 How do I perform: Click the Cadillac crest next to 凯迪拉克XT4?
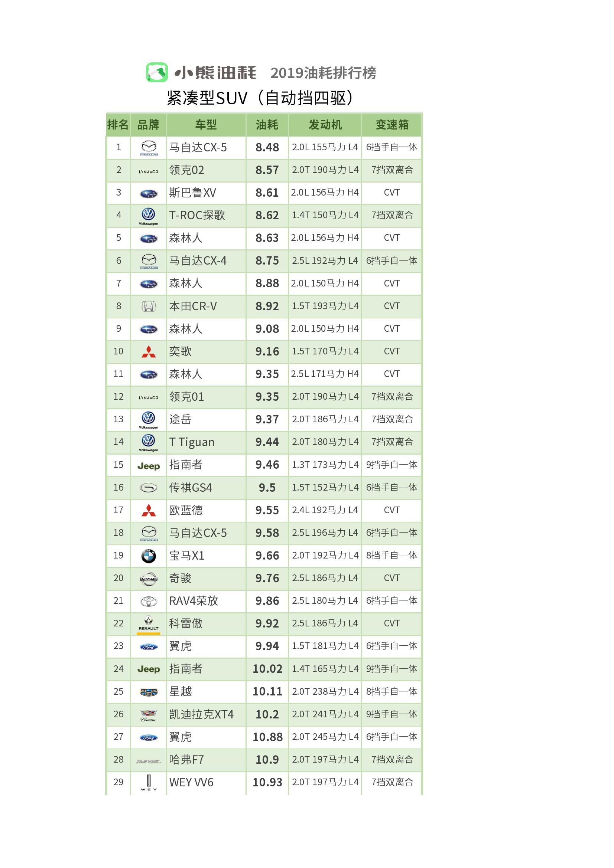click(148, 714)
